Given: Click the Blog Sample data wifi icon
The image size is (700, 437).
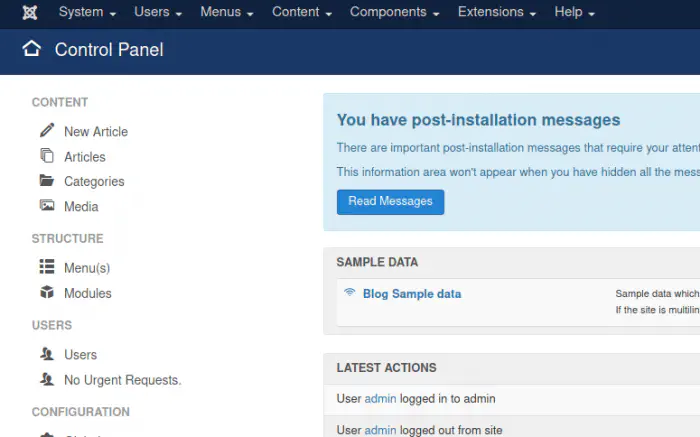Looking at the screenshot, I should point(349,293).
